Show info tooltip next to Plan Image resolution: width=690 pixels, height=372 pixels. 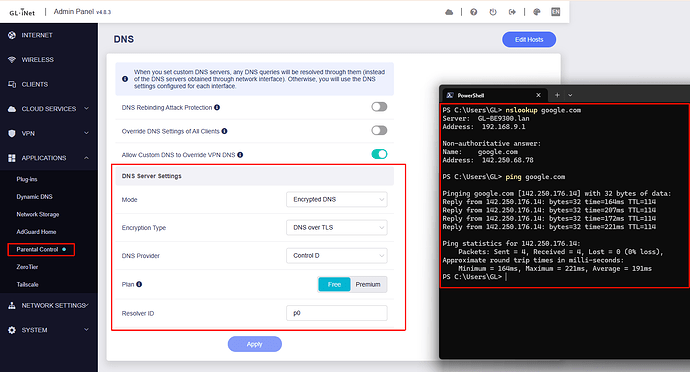[x=139, y=284]
